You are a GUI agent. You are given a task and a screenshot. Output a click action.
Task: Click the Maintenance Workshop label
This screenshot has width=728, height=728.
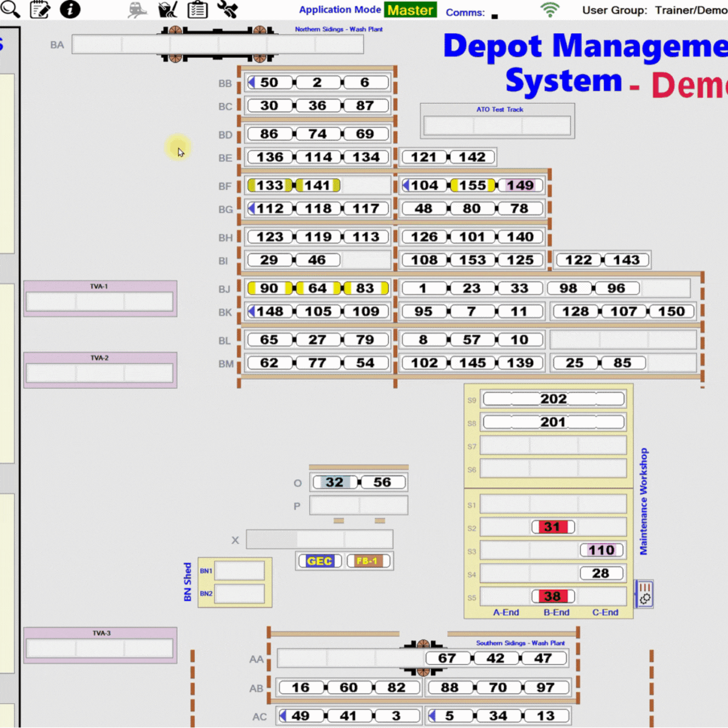[x=644, y=501]
